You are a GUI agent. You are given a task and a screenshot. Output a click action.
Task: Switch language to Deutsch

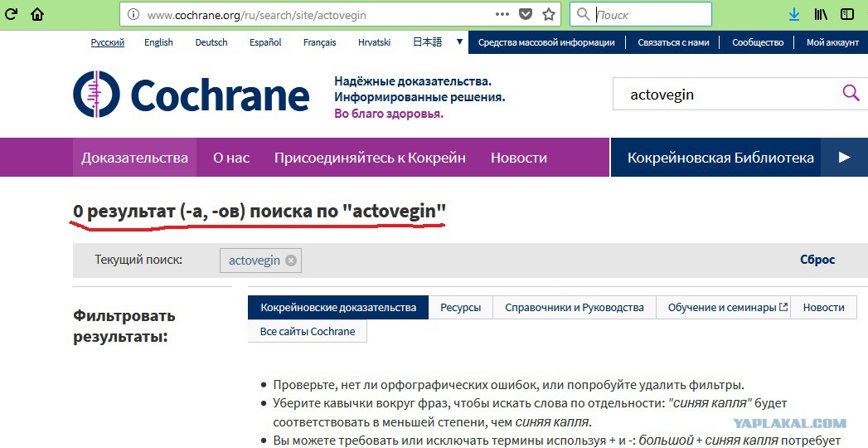pos(211,42)
